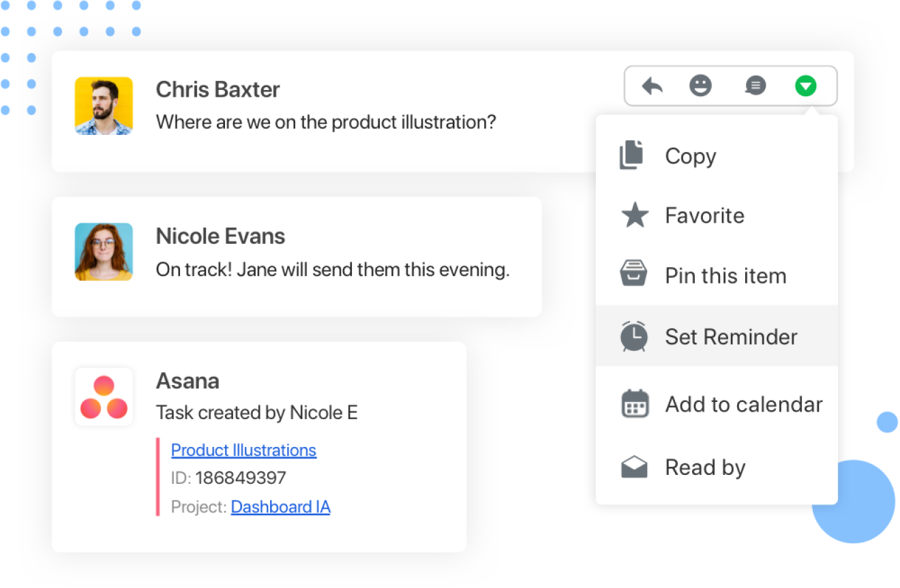The width and height of the screenshot is (900, 588).
Task: Click the Read by envelope icon
Action: 634,467
